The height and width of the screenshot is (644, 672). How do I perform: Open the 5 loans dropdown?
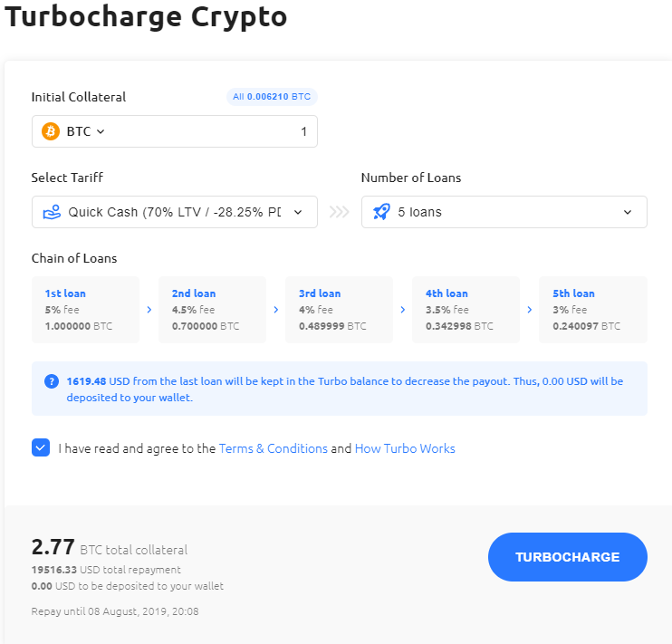pyautogui.click(x=504, y=212)
